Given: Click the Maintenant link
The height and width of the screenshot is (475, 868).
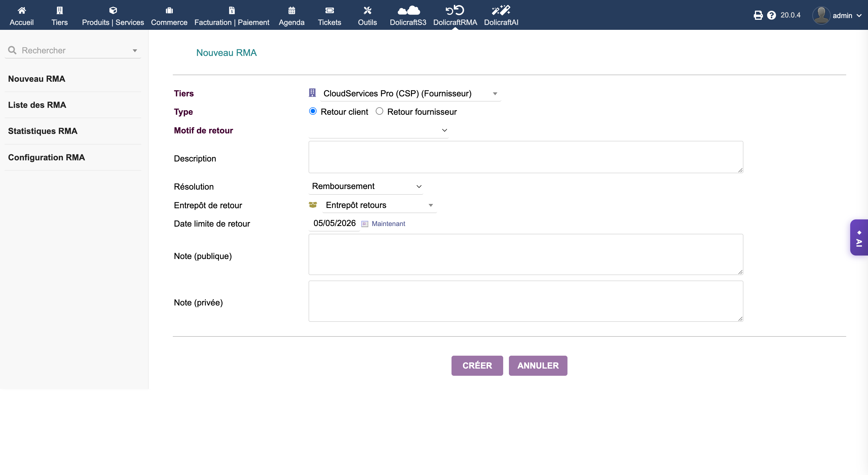Looking at the screenshot, I should click(x=388, y=224).
